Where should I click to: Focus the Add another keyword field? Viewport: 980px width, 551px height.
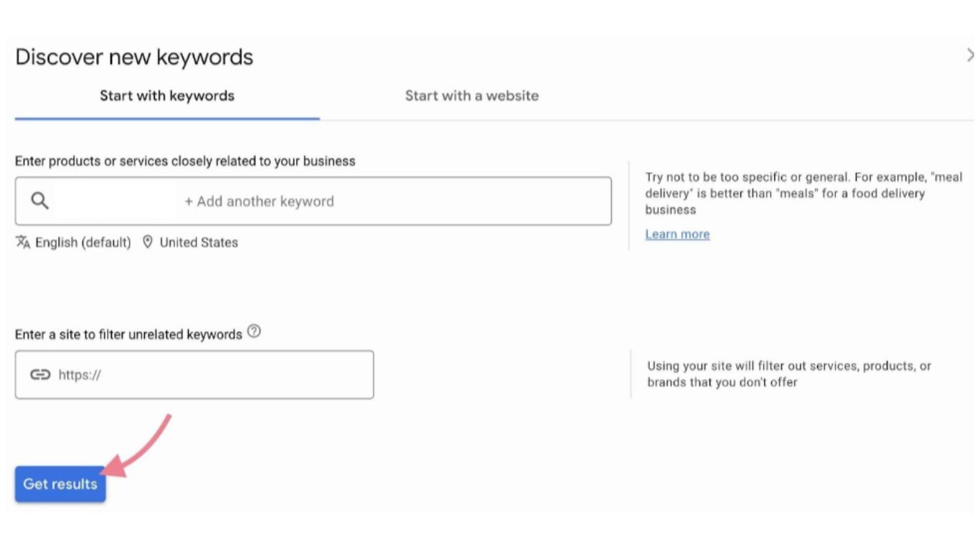[x=314, y=201]
